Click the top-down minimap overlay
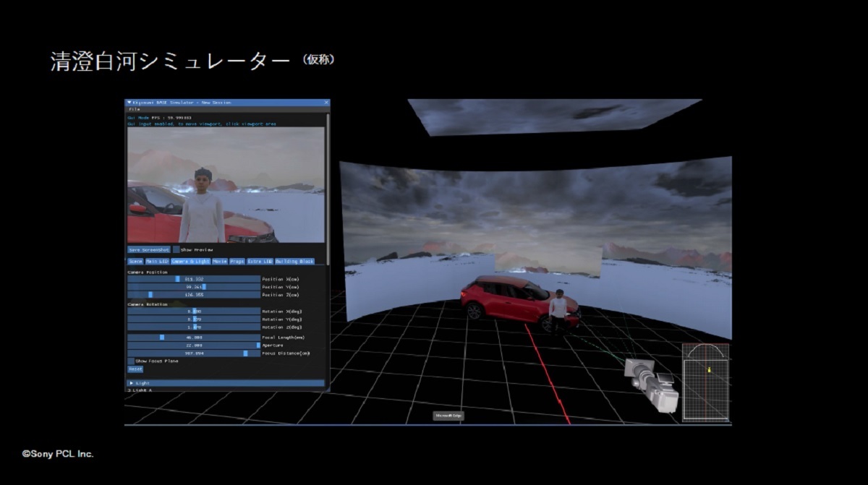868x485 pixels. click(x=705, y=383)
